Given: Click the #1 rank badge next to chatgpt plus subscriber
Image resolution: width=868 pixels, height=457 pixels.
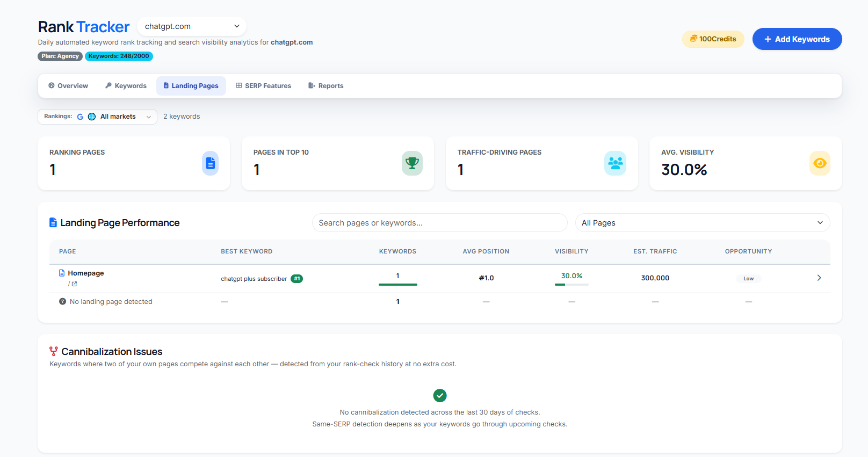Looking at the screenshot, I should 296,279.
